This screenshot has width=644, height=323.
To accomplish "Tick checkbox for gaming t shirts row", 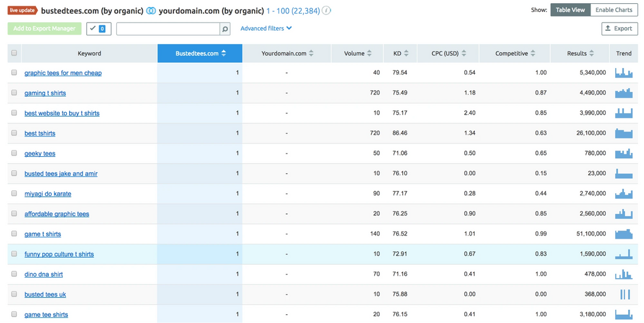I will (x=14, y=93).
